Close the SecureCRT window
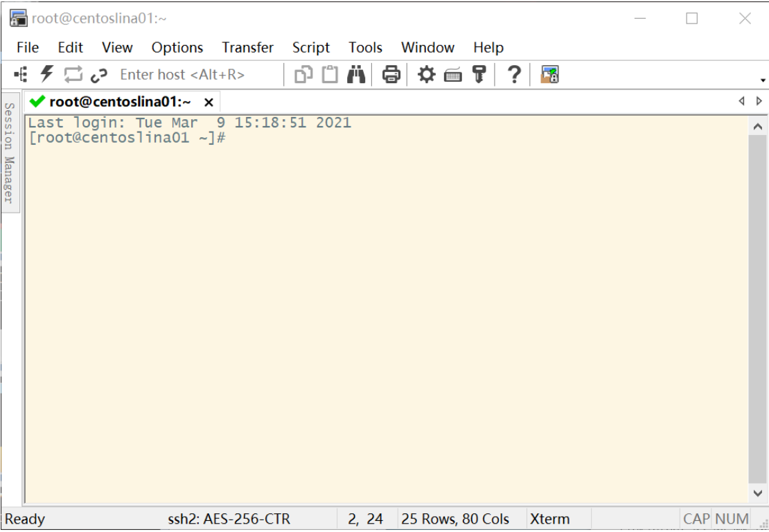 click(x=745, y=19)
